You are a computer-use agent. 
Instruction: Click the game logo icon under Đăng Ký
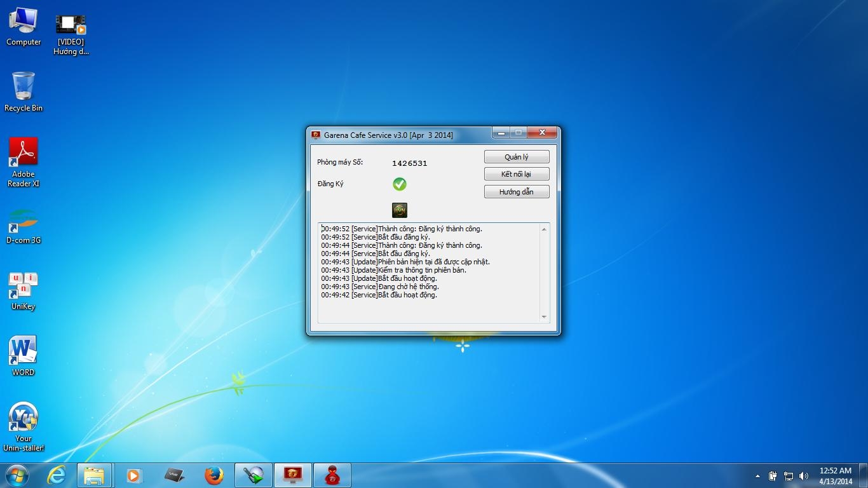pos(399,210)
